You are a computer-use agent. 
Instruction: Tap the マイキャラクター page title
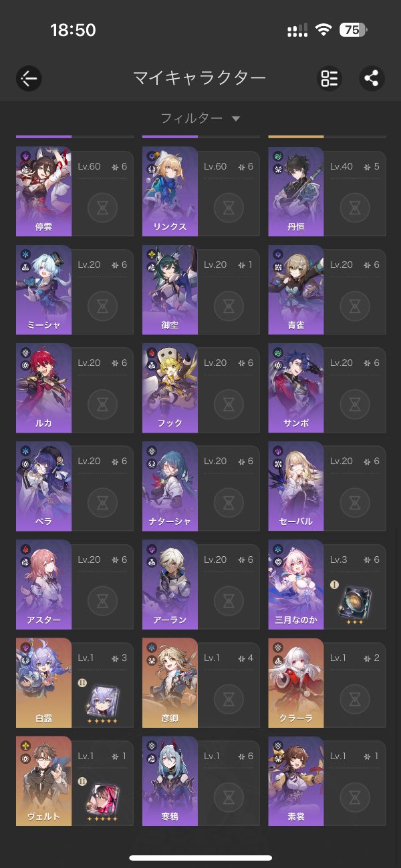(x=199, y=78)
